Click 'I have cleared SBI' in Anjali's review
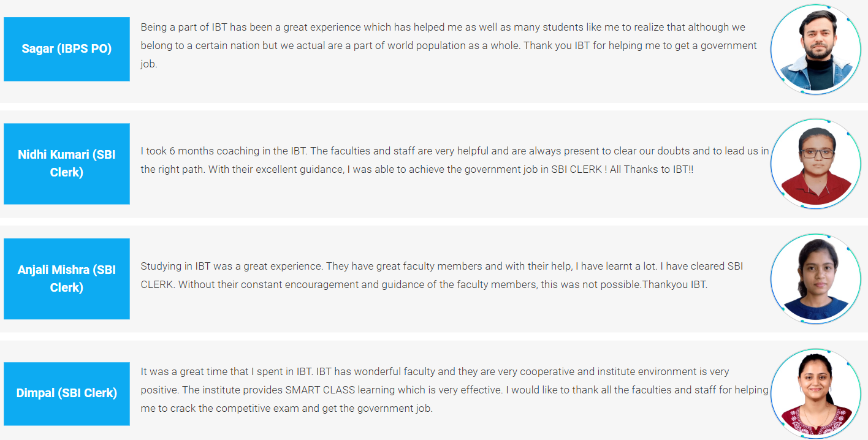Screen dimensions: 868x440 click(704, 267)
